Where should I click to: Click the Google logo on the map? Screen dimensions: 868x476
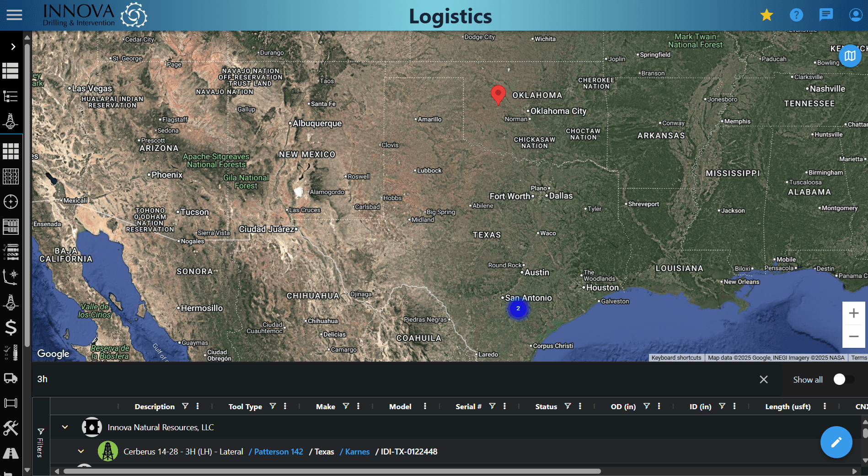[54, 354]
